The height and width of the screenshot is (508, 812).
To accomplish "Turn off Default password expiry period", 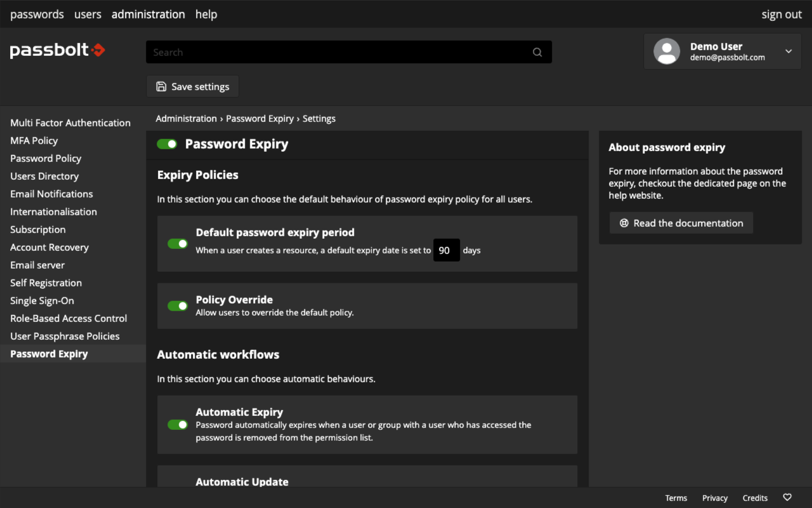I will point(178,243).
